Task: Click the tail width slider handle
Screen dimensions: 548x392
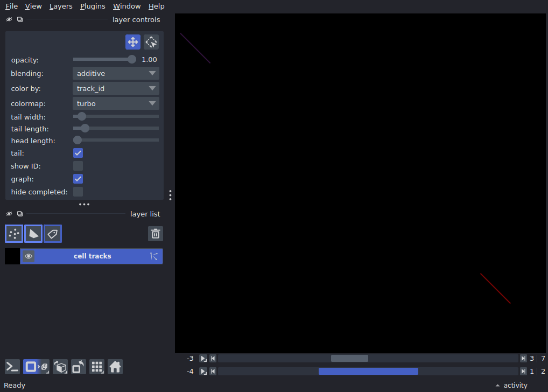Action: pos(82,116)
